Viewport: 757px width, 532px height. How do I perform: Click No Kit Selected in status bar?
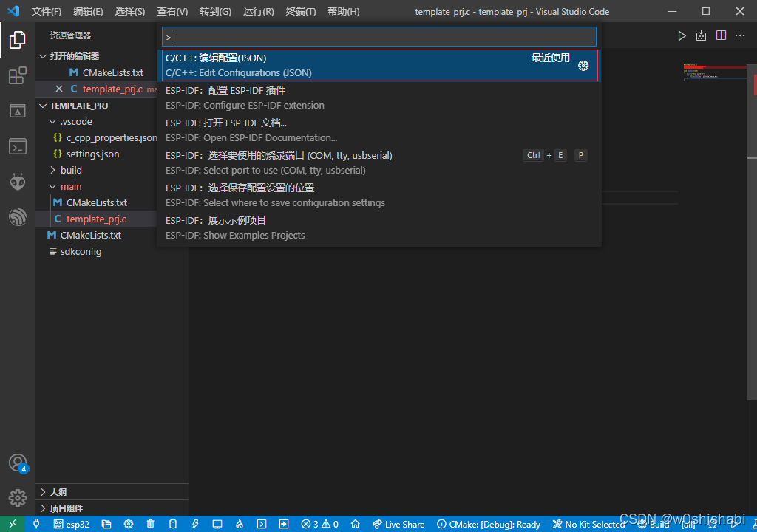(x=588, y=524)
